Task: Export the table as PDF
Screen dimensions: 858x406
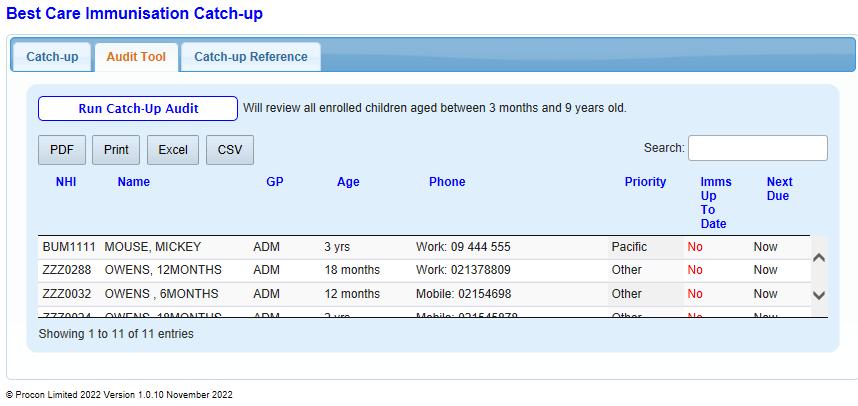Action: [x=62, y=150]
